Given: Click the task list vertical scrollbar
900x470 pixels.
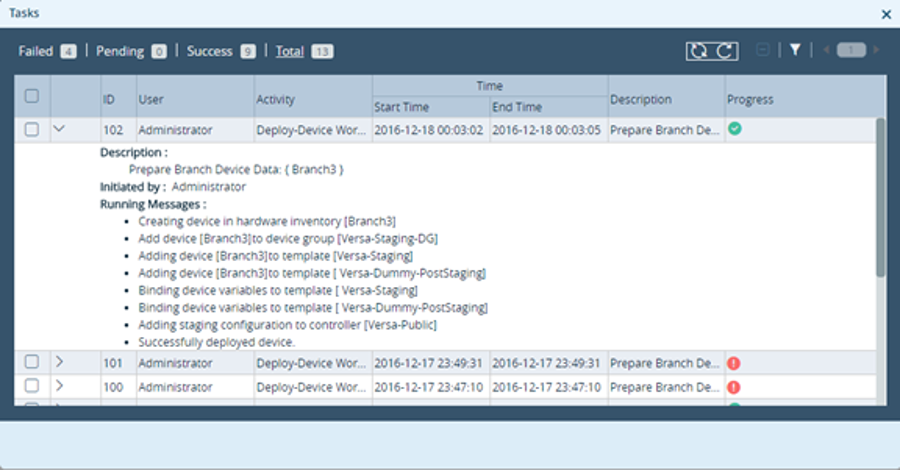Looking at the screenshot, I should 881,198.
